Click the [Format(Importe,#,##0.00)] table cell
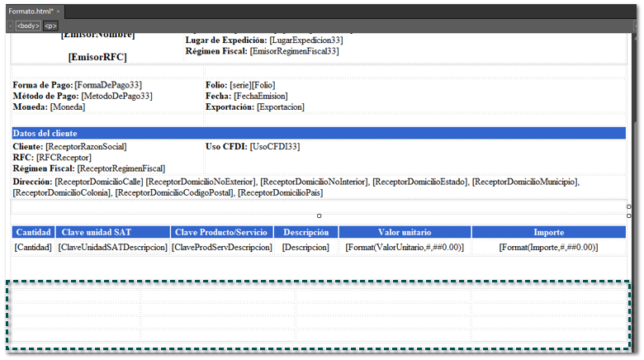 [548, 248]
